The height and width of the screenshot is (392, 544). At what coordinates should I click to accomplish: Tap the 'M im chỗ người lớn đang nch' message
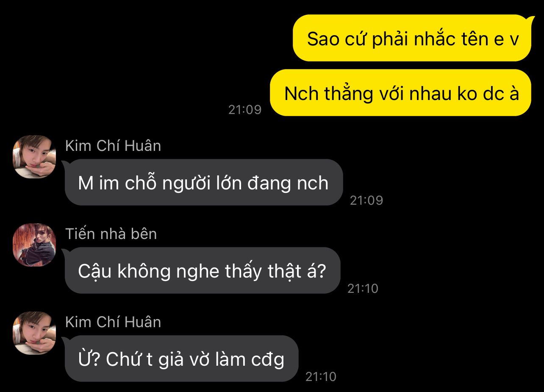pyautogui.click(x=204, y=183)
